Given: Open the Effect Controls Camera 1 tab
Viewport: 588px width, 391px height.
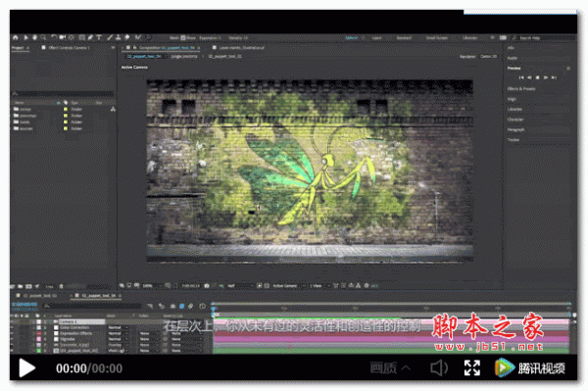Looking at the screenshot, I should point(69,48).
